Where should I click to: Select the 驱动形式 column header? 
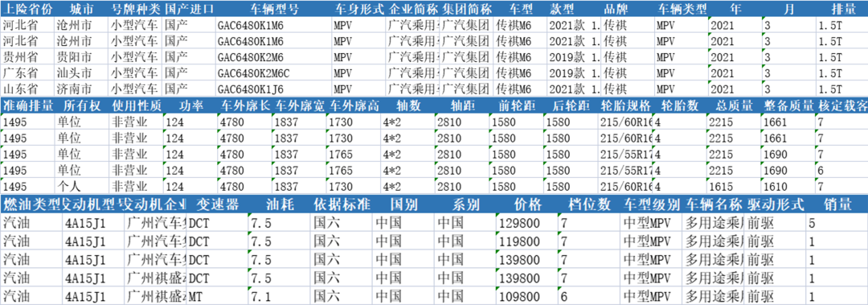coord(776,204)
